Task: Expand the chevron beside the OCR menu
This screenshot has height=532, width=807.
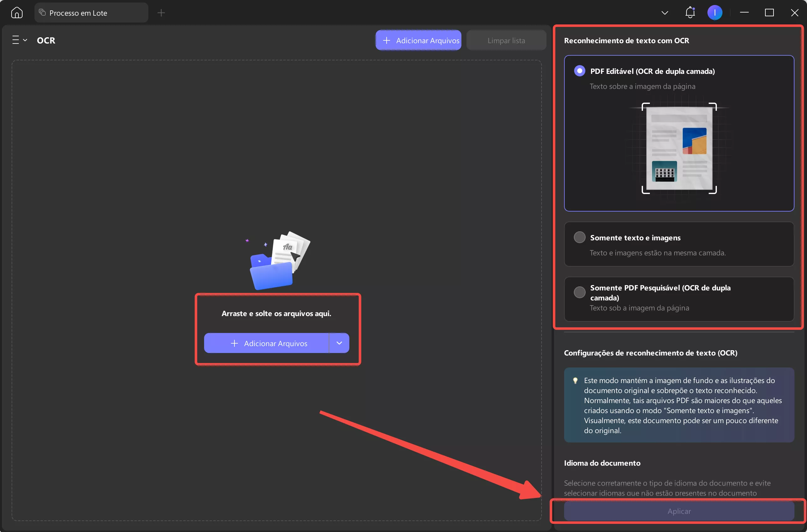Action: point(25,40)
